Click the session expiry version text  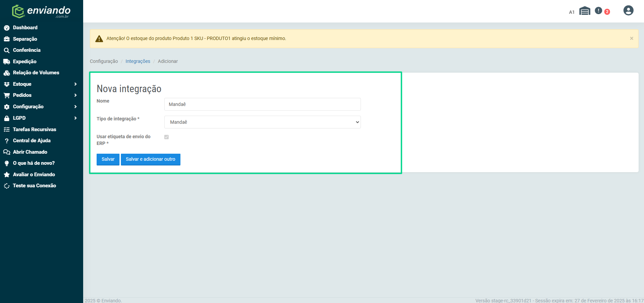(560, 300)
